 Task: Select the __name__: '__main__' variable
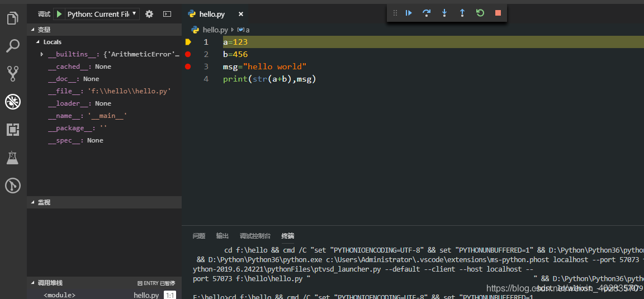coord(105,116)
